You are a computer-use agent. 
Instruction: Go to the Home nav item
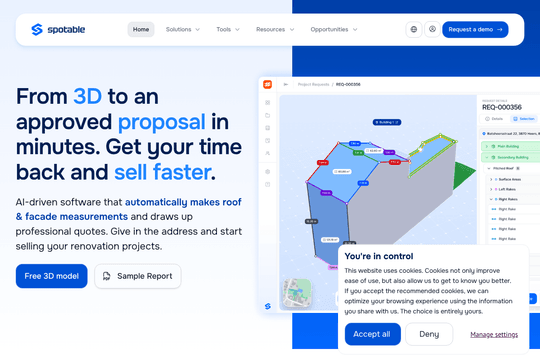click(x=141, y=30)
